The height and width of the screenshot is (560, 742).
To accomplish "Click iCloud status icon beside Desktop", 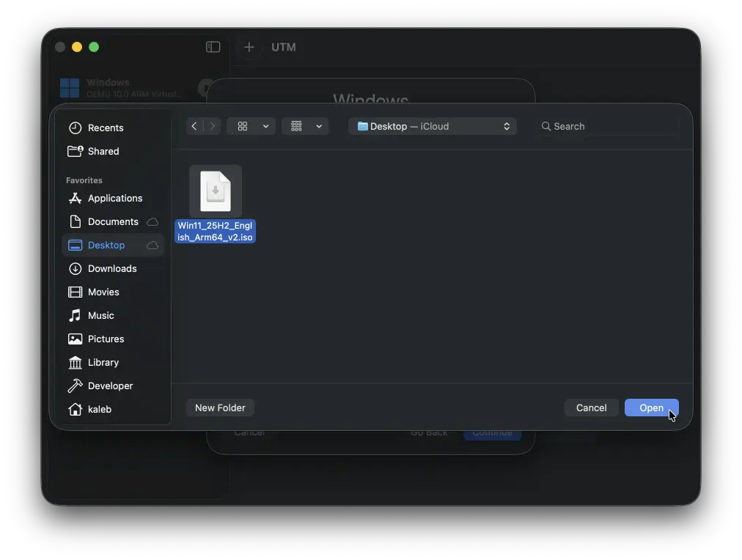I will click(153, 245).
